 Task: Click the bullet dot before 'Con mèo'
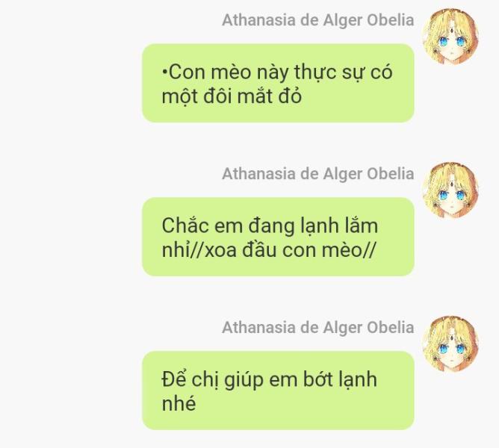(x=164, y=72)
